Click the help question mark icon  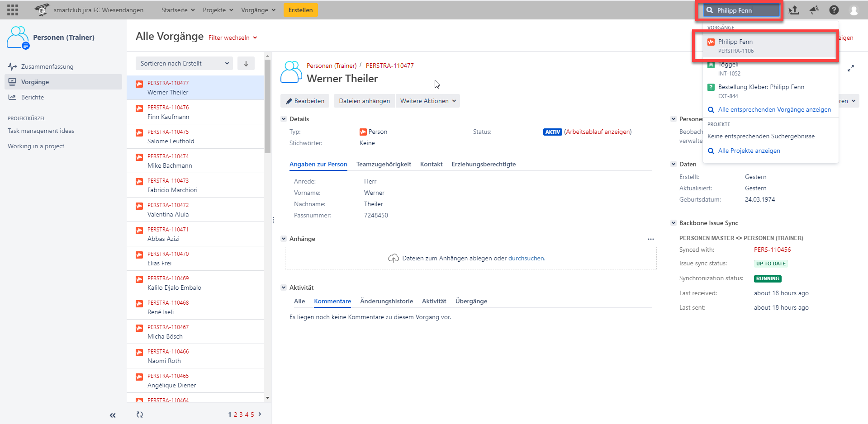(x=834, y=10)
